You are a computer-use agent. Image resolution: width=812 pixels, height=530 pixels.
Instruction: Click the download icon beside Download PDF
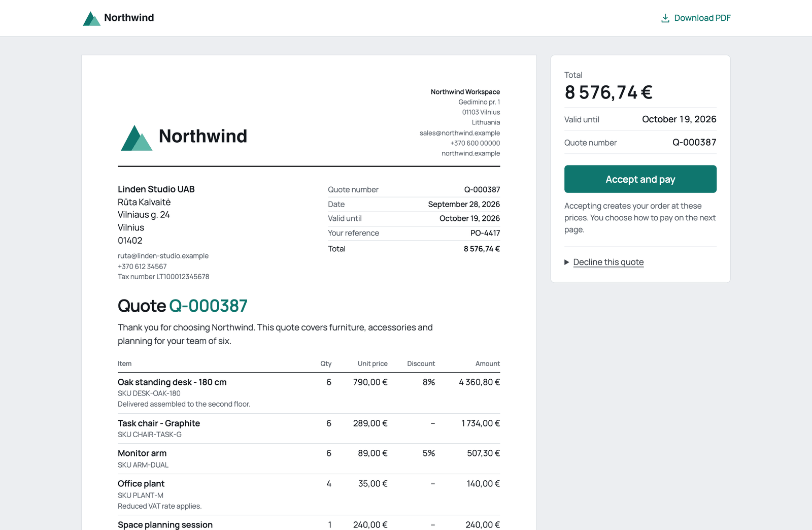665,18
